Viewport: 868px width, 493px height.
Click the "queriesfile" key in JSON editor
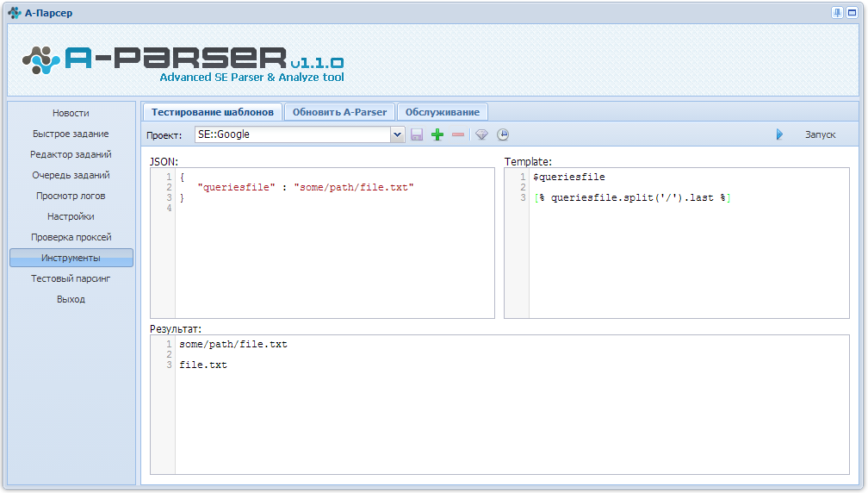click(x=236, y=187)
